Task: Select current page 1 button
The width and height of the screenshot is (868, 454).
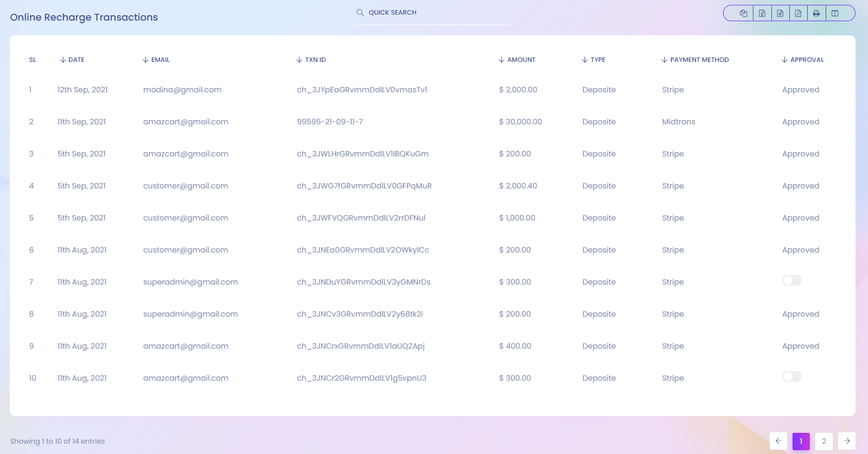Action: coord(801,441)
